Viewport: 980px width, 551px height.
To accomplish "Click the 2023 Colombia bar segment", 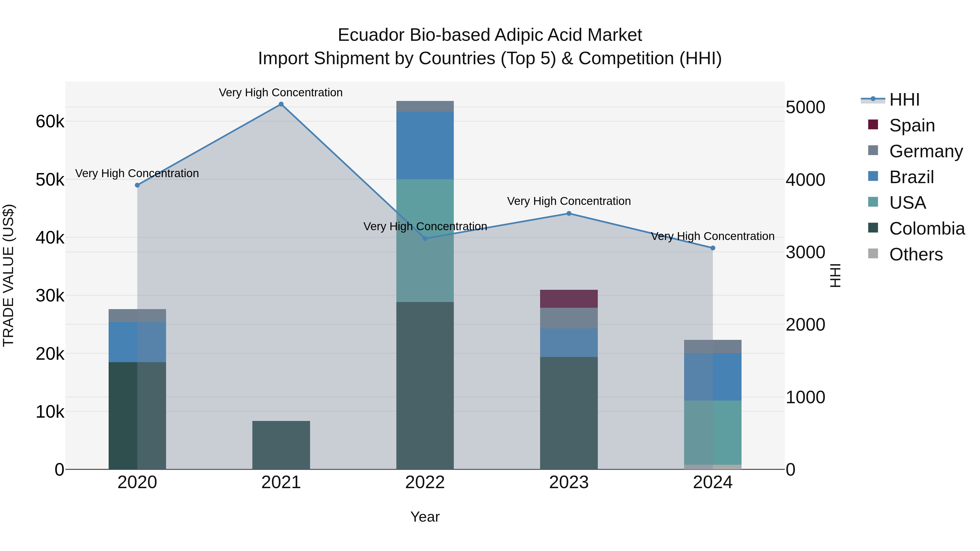I will (569, 413).
